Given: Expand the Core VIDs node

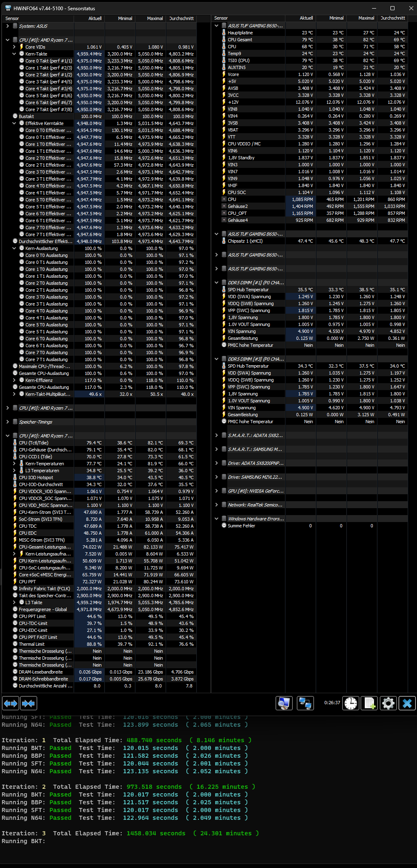Looking at the screenshot, I should pyautogui.click(x=14, y=47).
